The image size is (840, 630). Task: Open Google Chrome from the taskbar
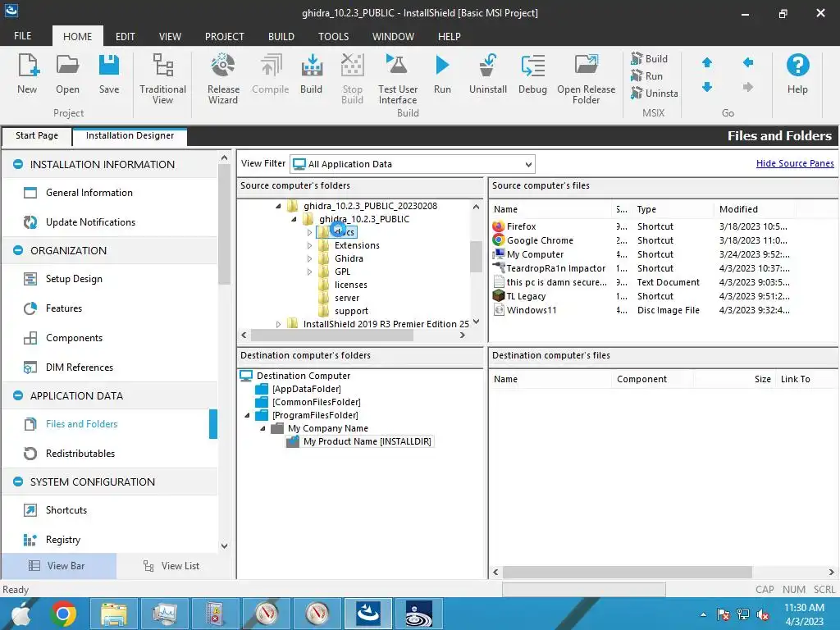click(63, 614)
